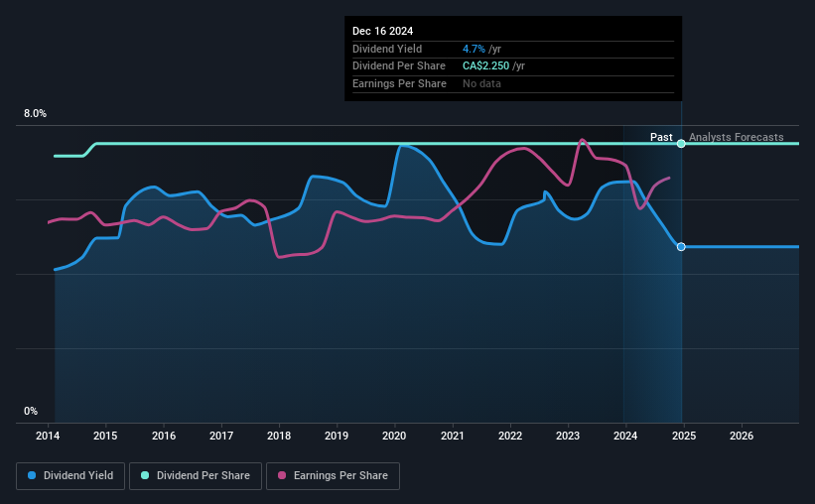Screen dimensions: 815x504
Task: Click the 2017 x-axis label
Action: point(221,436)
